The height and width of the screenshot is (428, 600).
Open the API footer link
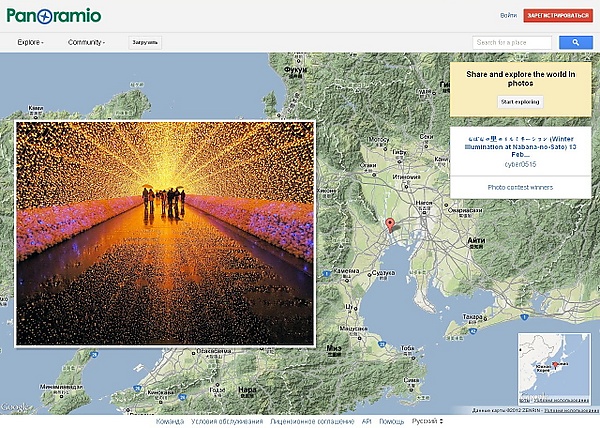click(366, 422)
